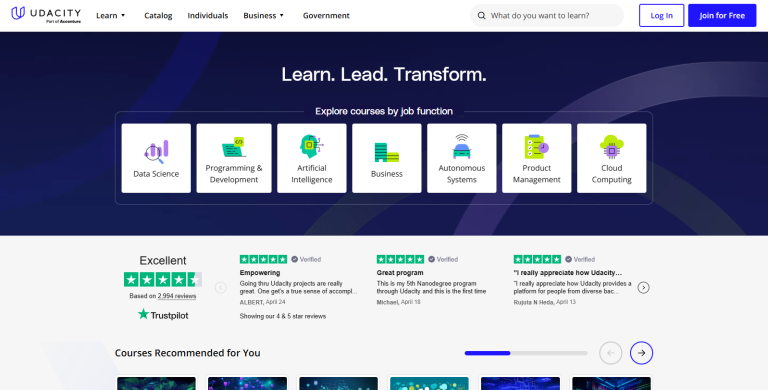The height and width of the screenshot is (390, 768).
Task: Click 'Courses Recommended for You' heading
Action: 188,353
